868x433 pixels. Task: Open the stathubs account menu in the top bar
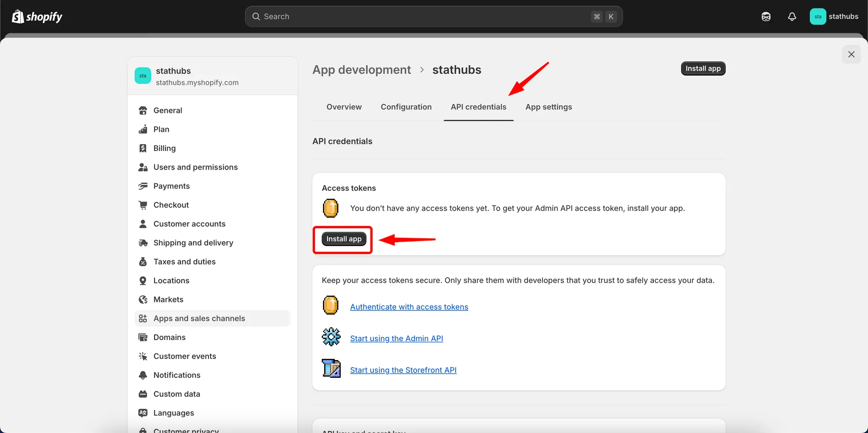pos(834,17)
